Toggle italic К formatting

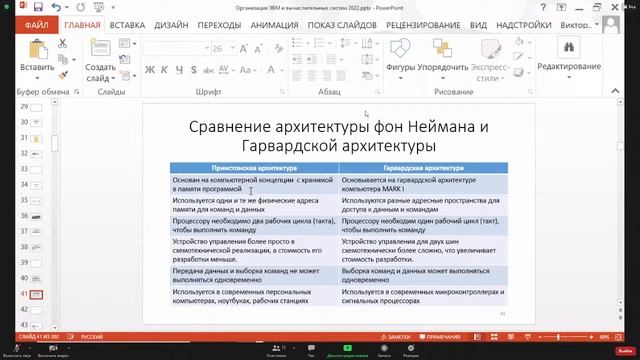pos(164,70)
